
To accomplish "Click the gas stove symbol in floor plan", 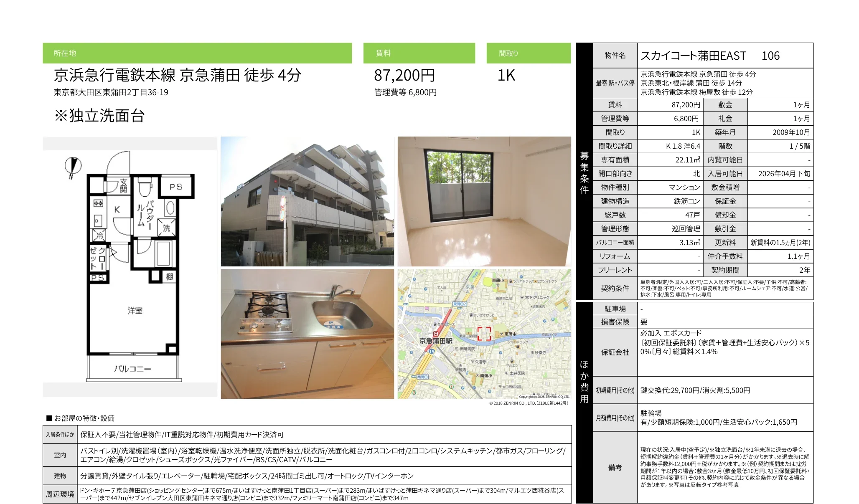I will (x=98, y=203).
